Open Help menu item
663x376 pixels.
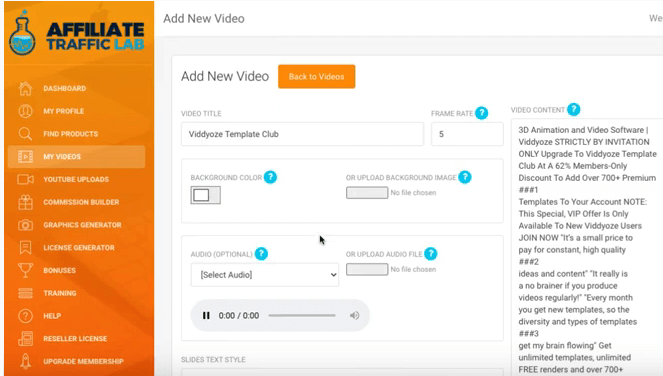point(52,316)
